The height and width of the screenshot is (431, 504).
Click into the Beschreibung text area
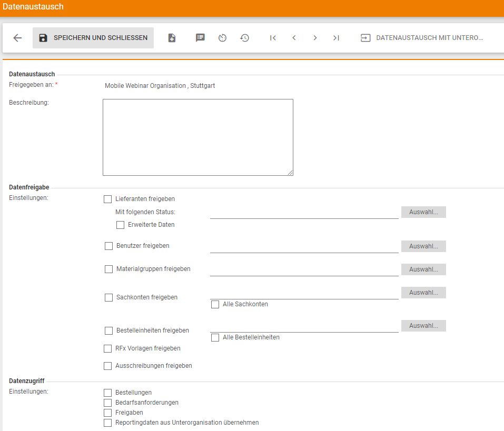point(197,137)
